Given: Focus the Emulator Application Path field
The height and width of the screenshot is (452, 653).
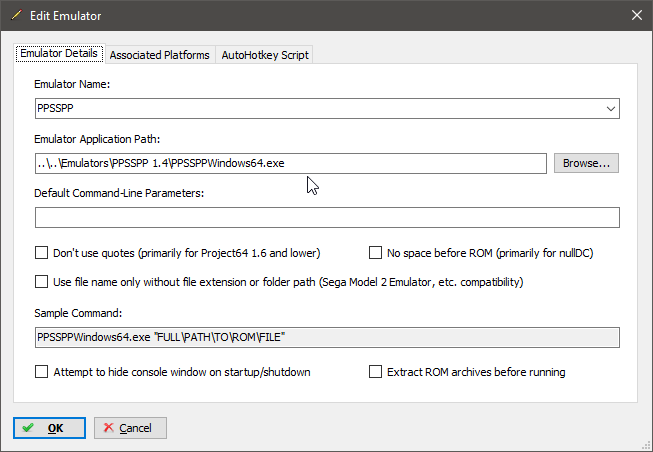Looking at the screenshot, I should click(291, 163).
